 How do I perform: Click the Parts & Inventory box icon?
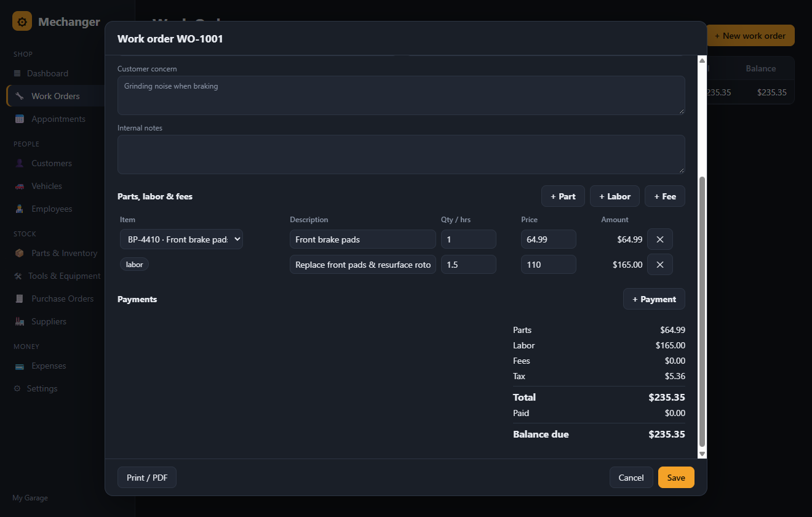[20, 253]
